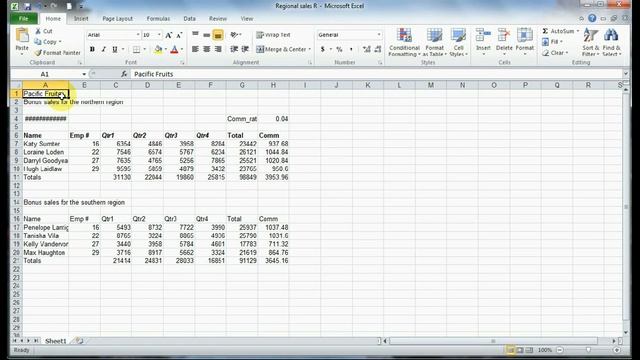Activate Format Painter
640x360 pixels.
click(x=58, y=53)
